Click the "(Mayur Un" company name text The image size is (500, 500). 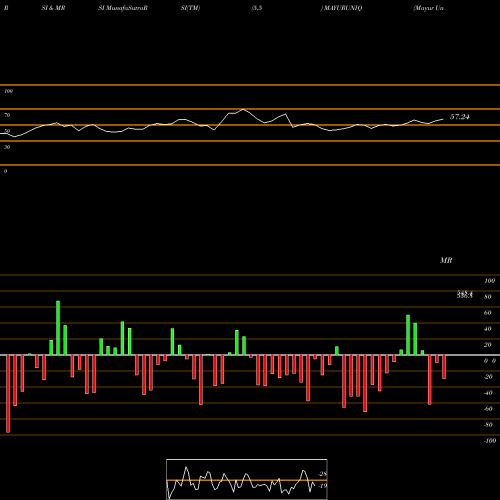point(429,8)
